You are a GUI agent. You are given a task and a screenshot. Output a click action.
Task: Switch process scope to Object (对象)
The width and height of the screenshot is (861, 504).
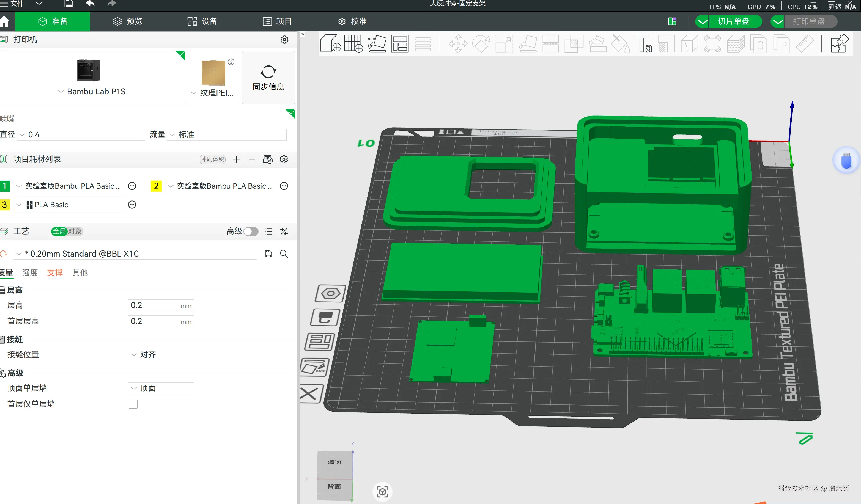[x=75, y=232]
